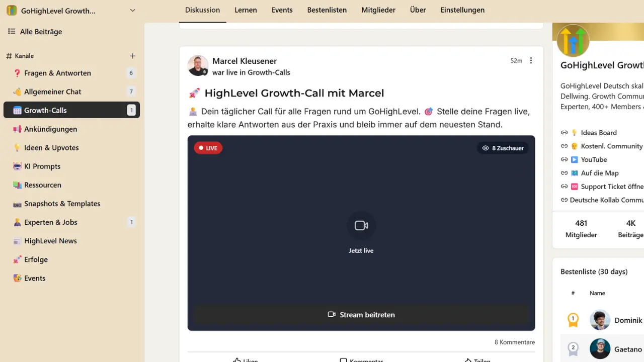Open Allgemeiner Chat channel
This screenshot has width=644, height=362.
pyautogui.click(x=71, y=92)
